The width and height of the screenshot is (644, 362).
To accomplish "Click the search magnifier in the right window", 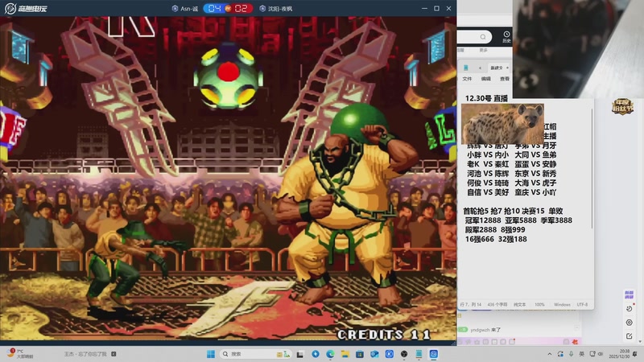I will (x=483, y=37).
